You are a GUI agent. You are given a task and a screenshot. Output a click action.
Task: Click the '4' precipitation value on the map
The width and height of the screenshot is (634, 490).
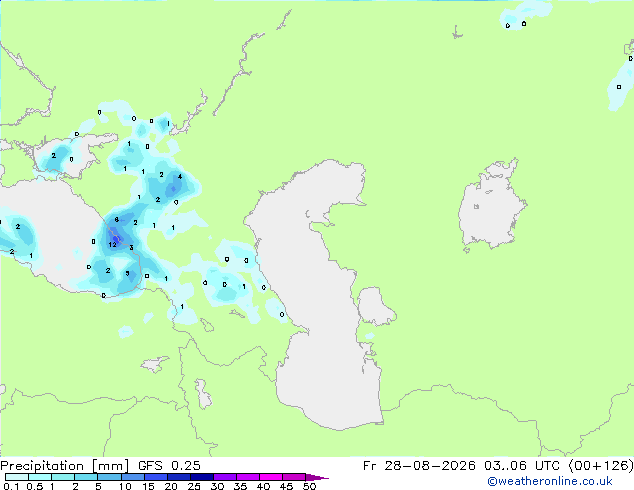pos(180,177)
